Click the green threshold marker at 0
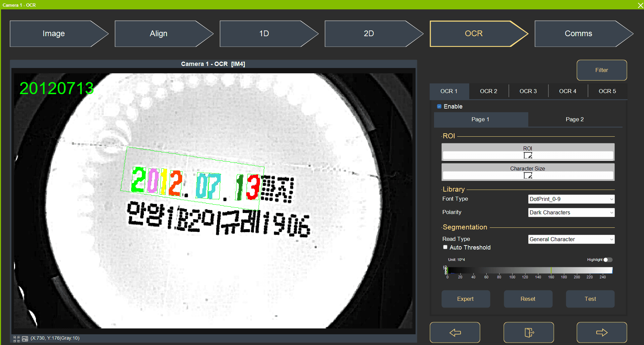 pos(448,270)
